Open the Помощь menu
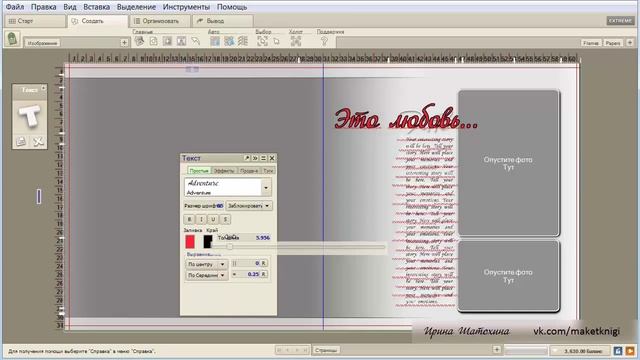This screenshot has width=640, height=360. (232, 7)
